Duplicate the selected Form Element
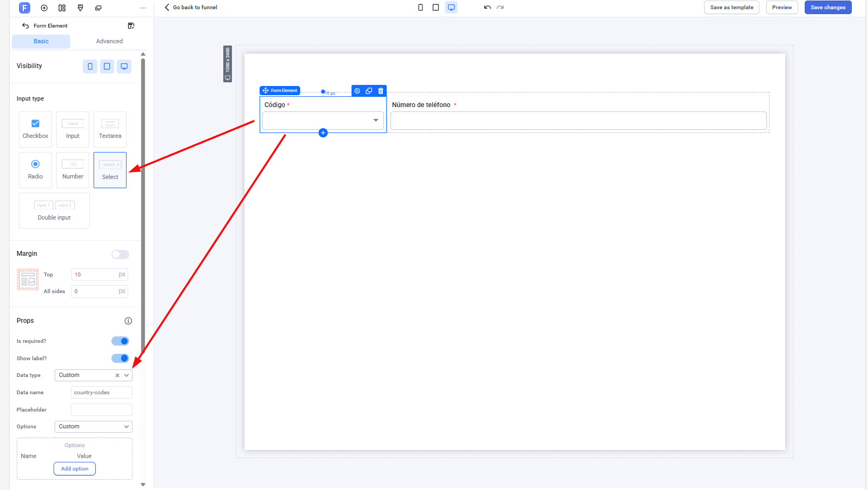 coord(369,91)
